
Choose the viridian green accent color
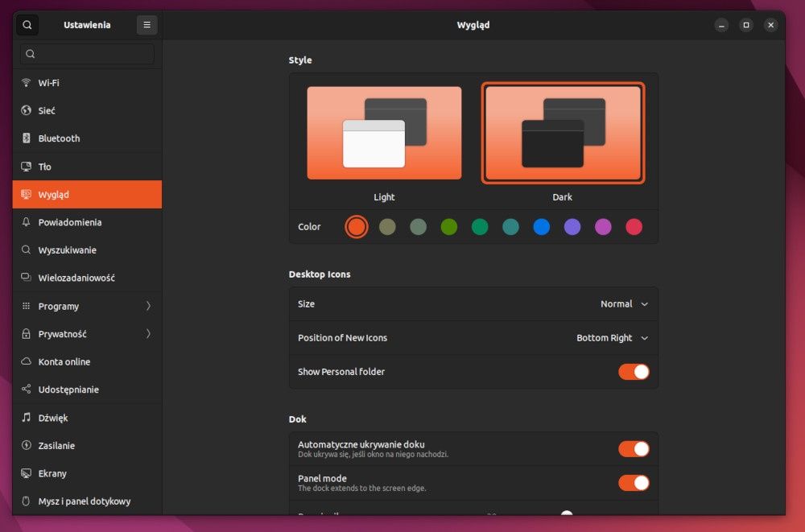480,226
